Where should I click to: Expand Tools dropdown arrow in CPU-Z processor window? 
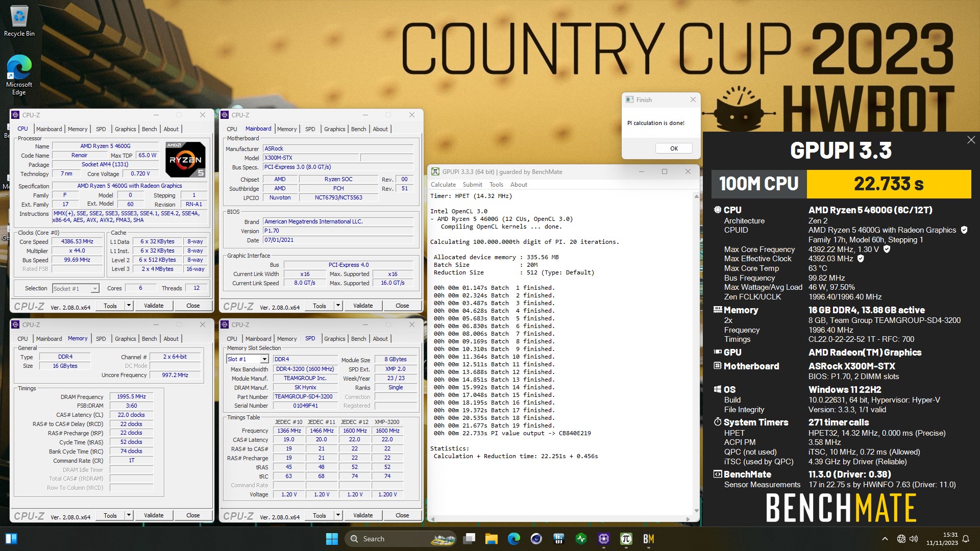tap(129, 306)
